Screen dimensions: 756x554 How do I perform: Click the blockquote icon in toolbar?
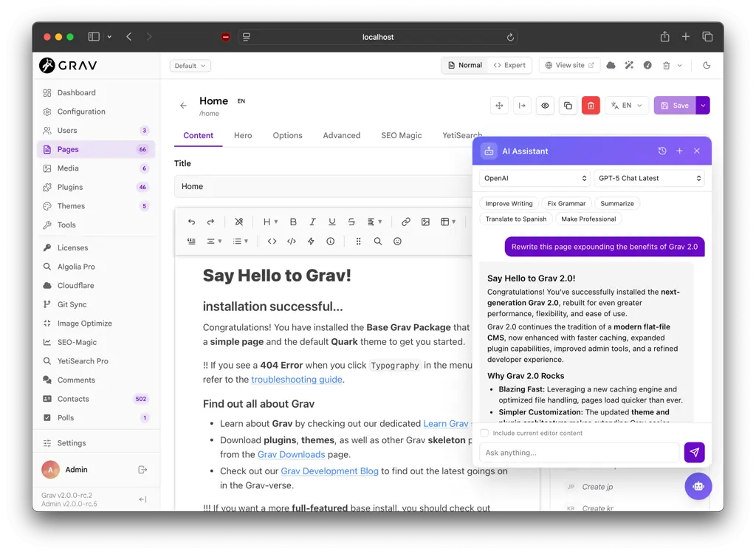pos(191,242)
